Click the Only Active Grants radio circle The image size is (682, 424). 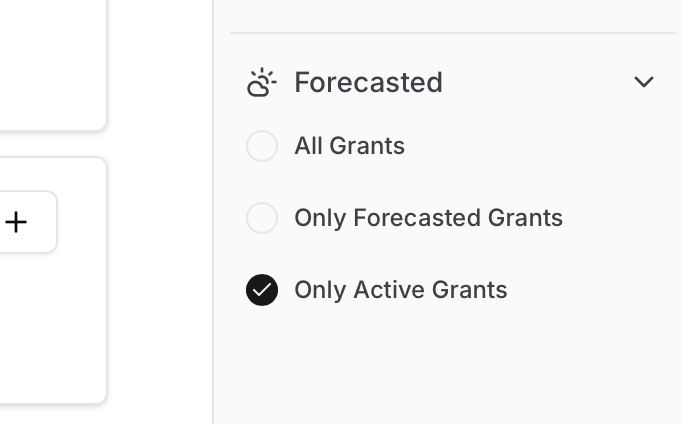point(262,290)
